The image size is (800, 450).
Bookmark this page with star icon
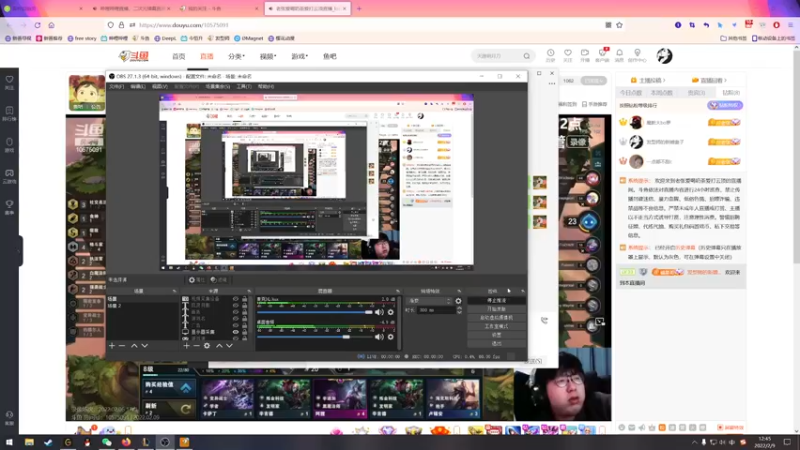[619, 25]
